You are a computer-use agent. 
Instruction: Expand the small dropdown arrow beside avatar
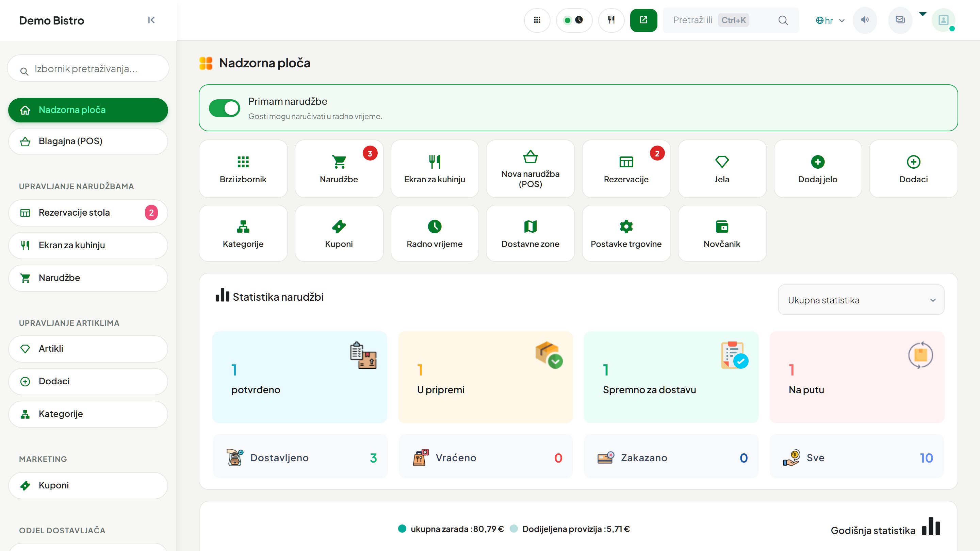point(922,14)
